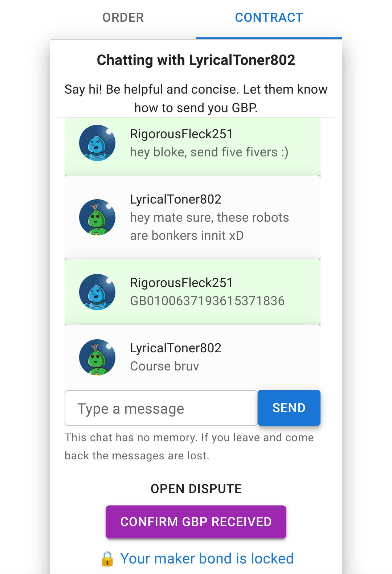Click RigorousFleck251's avatar beside "send five fivers"
Screen dimensions: 392x574
tap(97, 143)
